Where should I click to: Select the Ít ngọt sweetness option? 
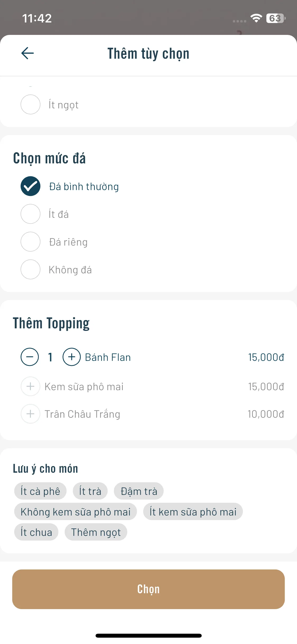point(31,105)
